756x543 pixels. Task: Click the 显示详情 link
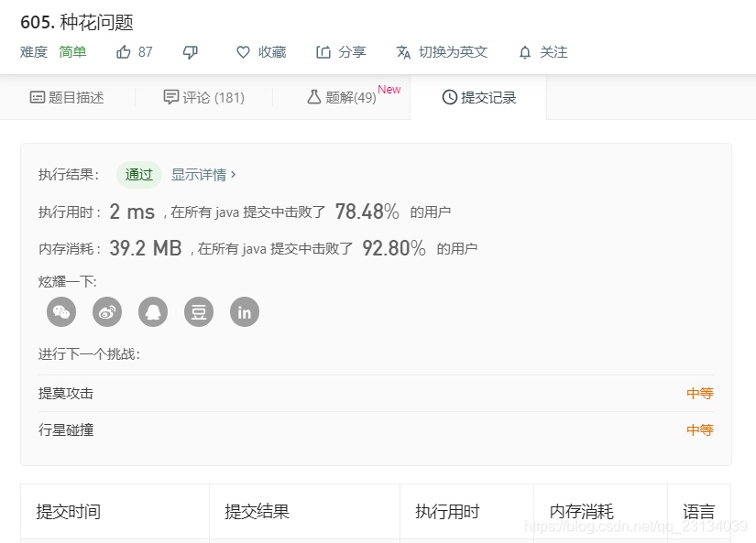(x=203, y=174)
